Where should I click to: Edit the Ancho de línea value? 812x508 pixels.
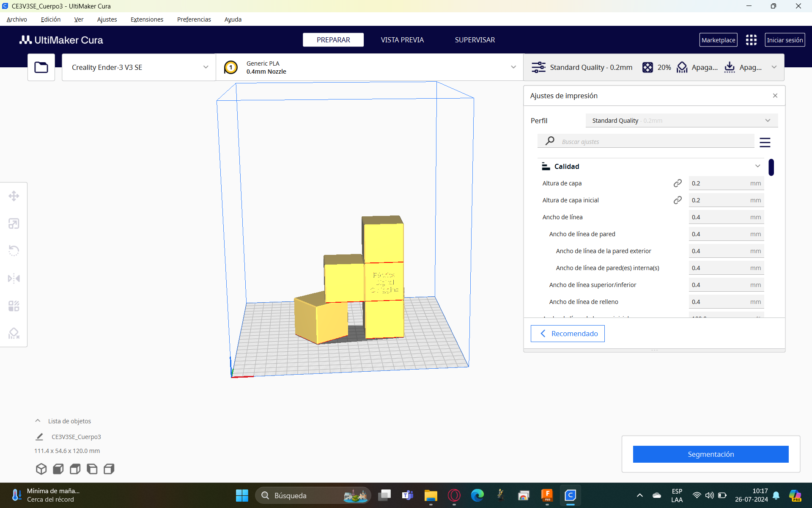[x=726, y=217]
